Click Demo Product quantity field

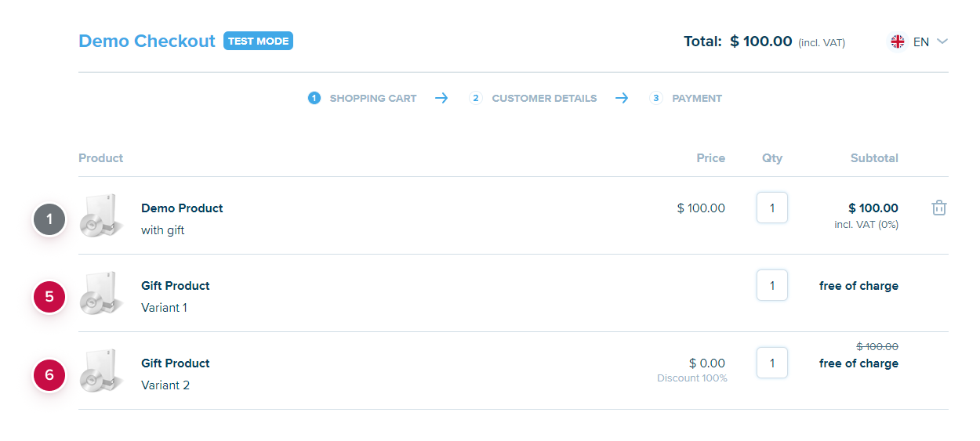tap(772, 208)
